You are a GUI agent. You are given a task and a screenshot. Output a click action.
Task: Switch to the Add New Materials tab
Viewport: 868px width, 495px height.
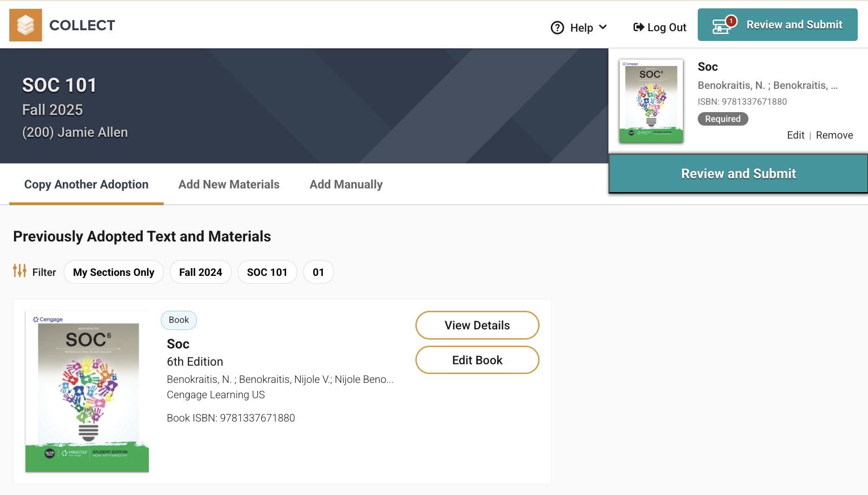[229, 184]
